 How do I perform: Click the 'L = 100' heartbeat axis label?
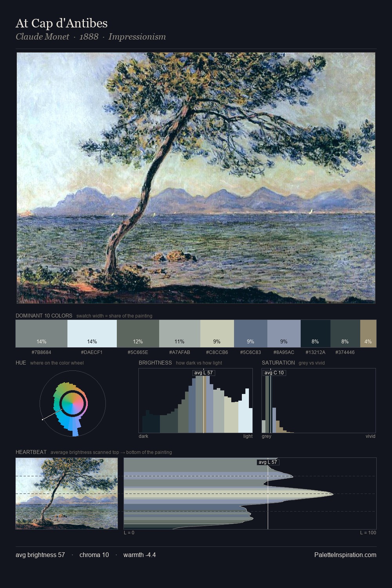coord(368,532)
